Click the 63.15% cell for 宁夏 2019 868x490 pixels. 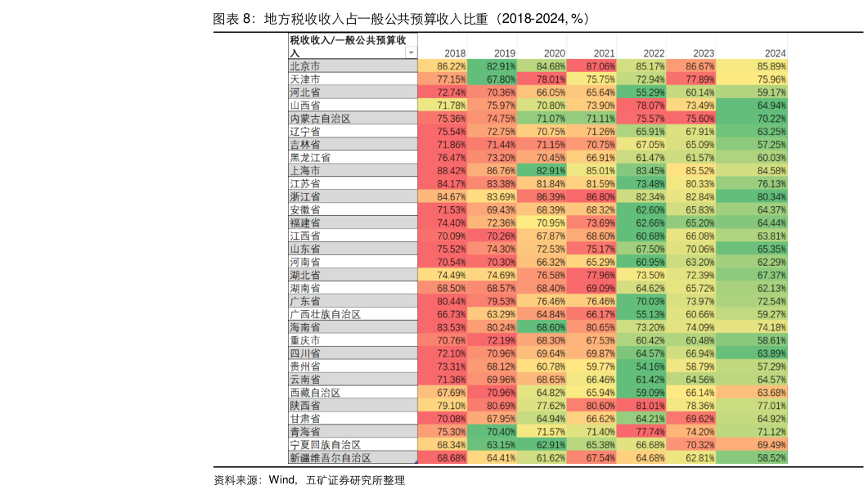(x=492, y=444)
